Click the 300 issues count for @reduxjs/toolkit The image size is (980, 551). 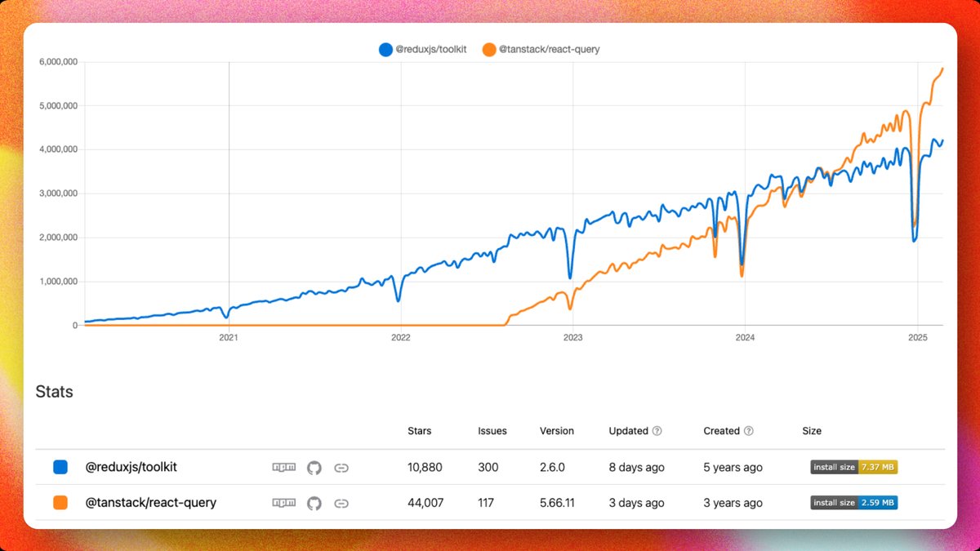click(488, 467)
